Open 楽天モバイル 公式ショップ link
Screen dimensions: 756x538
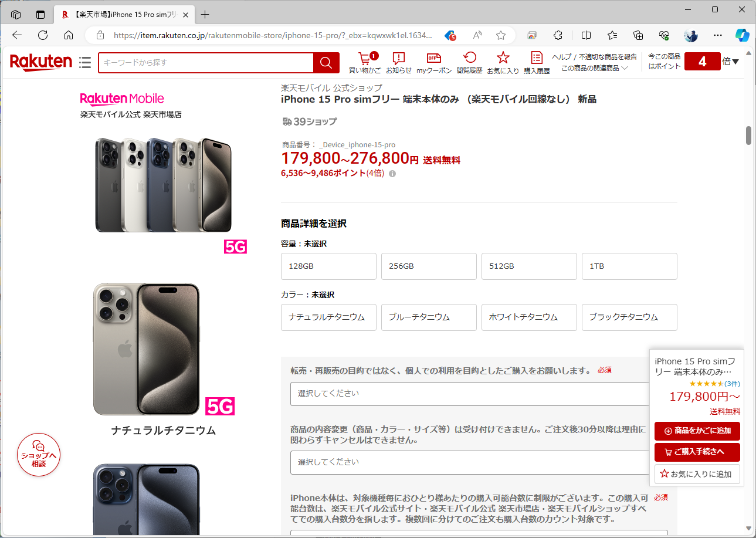tap(331, 88)
